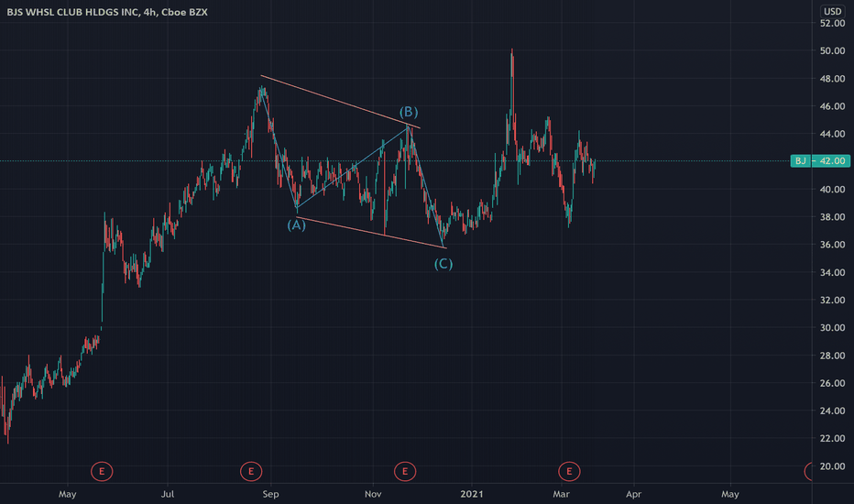Click the earnings marker near late August

pos(251,471)
